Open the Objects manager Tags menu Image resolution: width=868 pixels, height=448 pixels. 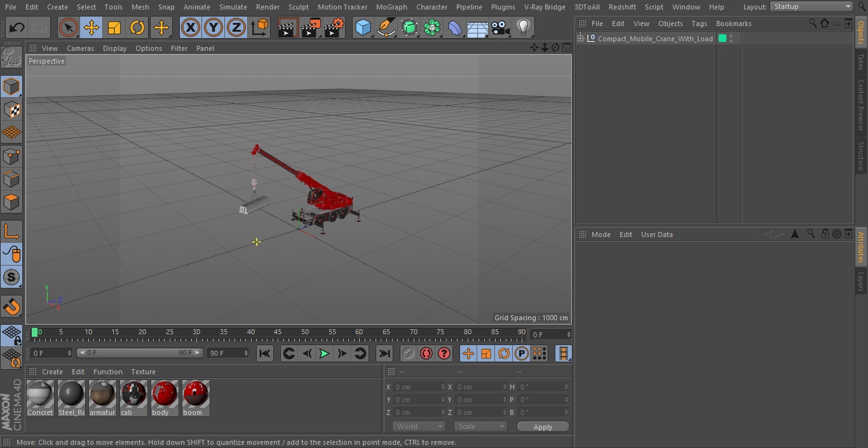pyautogui.click(x=699, y=24)
